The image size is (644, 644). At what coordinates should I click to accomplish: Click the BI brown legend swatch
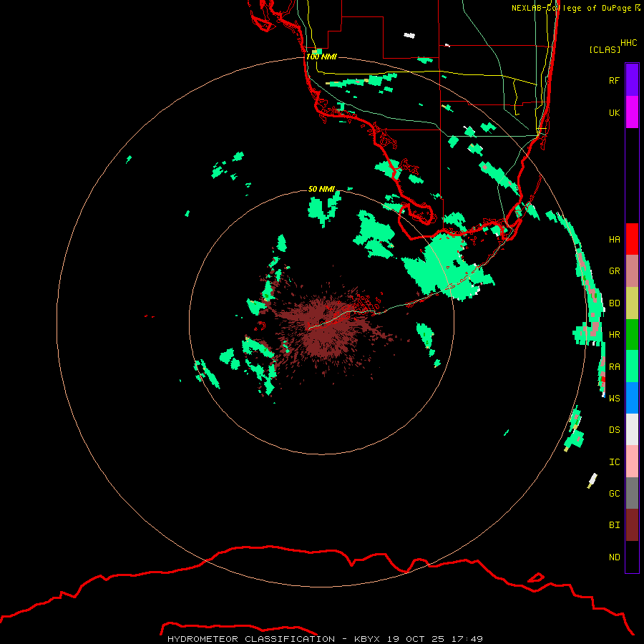tap(632, 525)
